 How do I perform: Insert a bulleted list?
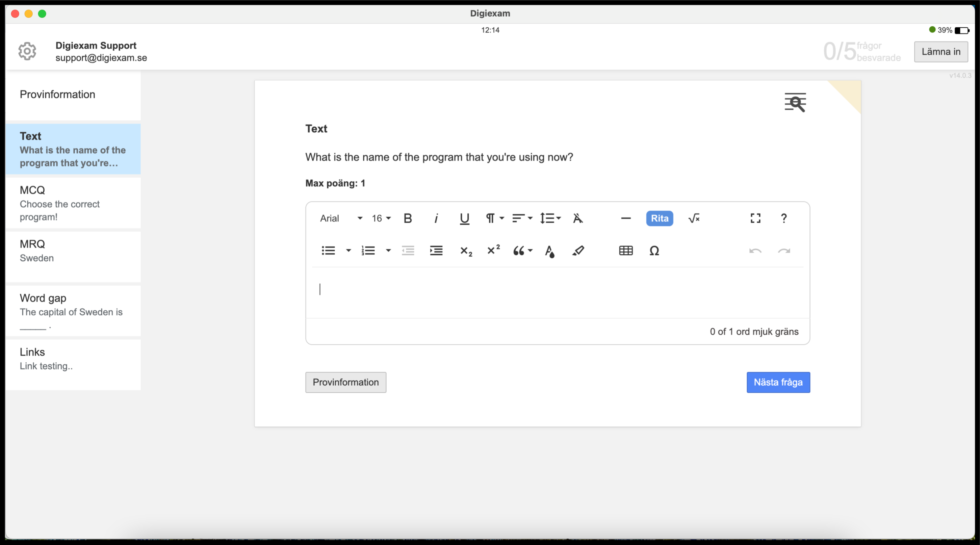(328, 251)
